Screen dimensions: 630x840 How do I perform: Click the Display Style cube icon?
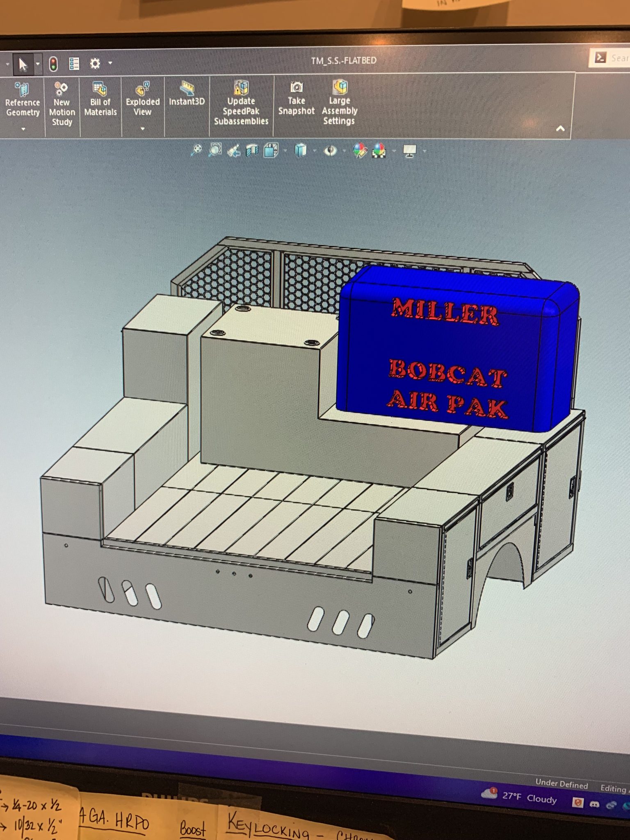click(x=301, y=151)
